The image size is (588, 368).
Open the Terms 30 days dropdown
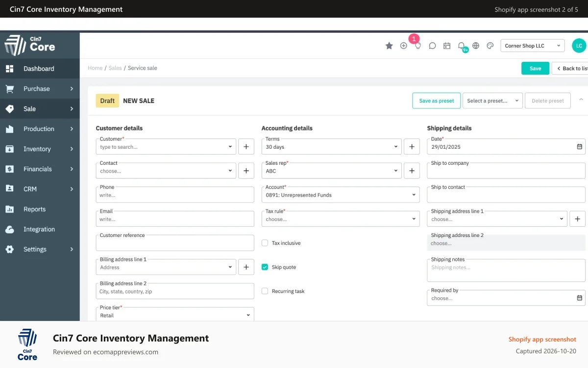pyautogui.click(x=331, y=147)
